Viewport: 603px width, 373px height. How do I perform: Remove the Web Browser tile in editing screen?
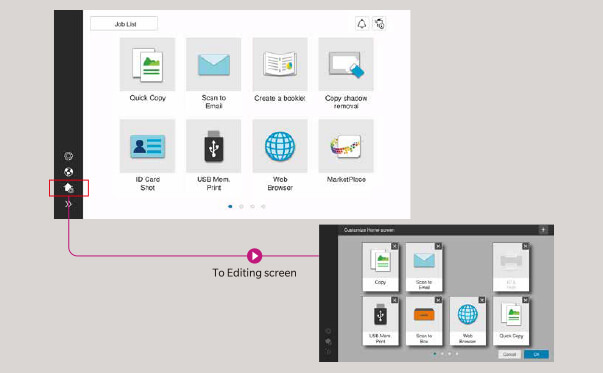coord(481,300)
